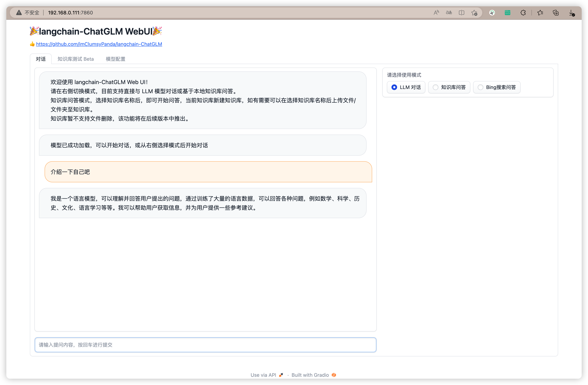The image size is (588, 385).
Task: Open the favorites list icon
Action: 540,13
